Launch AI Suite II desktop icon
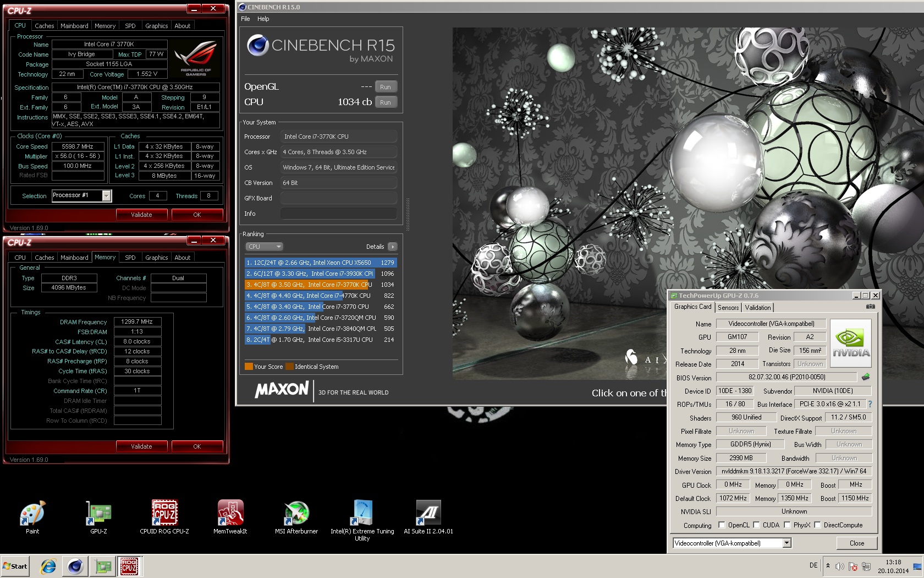 click(428, 517)
